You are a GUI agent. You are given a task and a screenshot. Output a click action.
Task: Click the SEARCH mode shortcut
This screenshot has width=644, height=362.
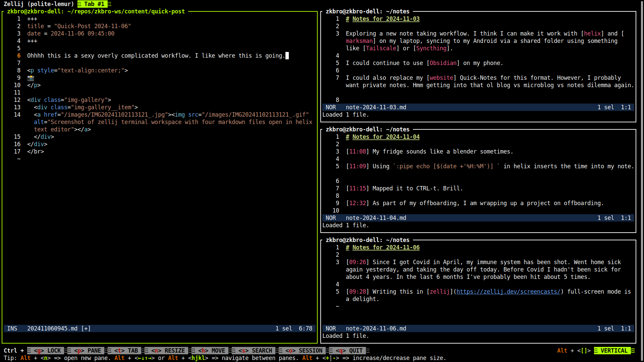(x=255, y=351)
